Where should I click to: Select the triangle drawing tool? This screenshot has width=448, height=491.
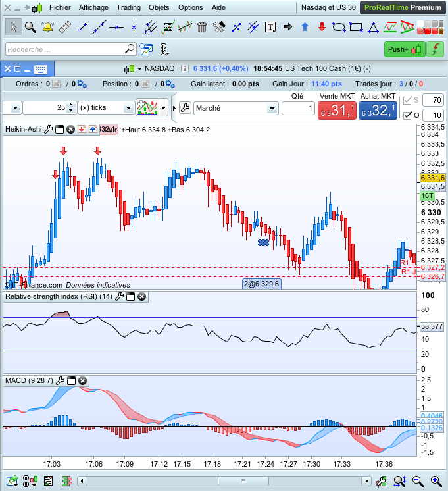[x=373, y=28]
